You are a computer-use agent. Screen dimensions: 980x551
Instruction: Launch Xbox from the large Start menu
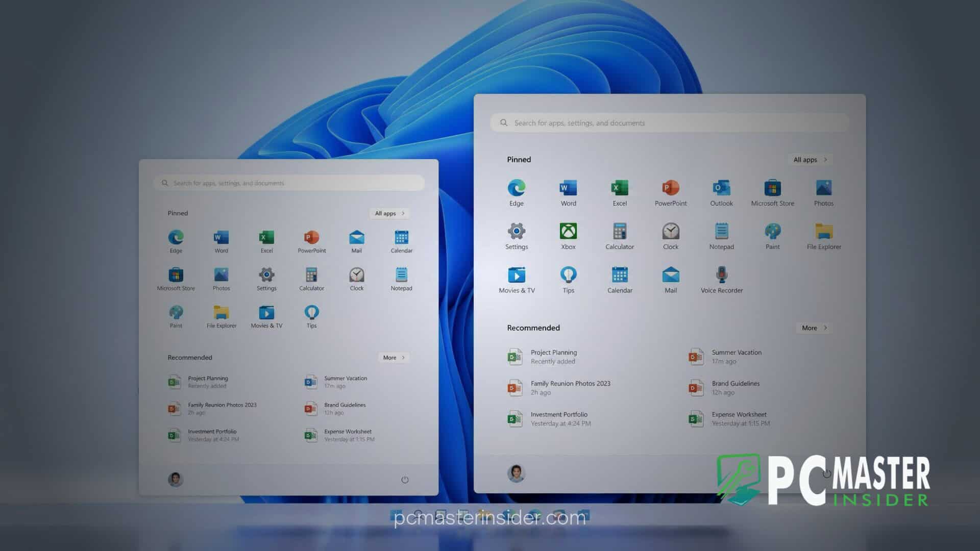tap(568, 236)
